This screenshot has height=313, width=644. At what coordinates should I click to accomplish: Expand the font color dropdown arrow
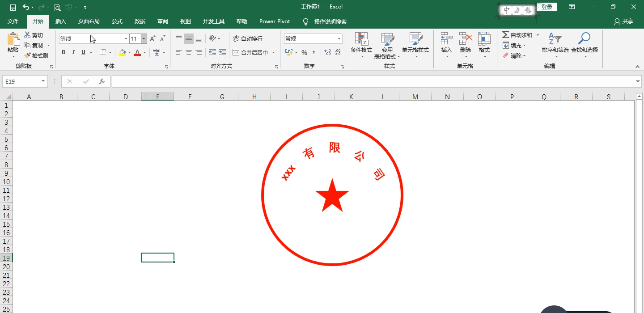(144, 52)
